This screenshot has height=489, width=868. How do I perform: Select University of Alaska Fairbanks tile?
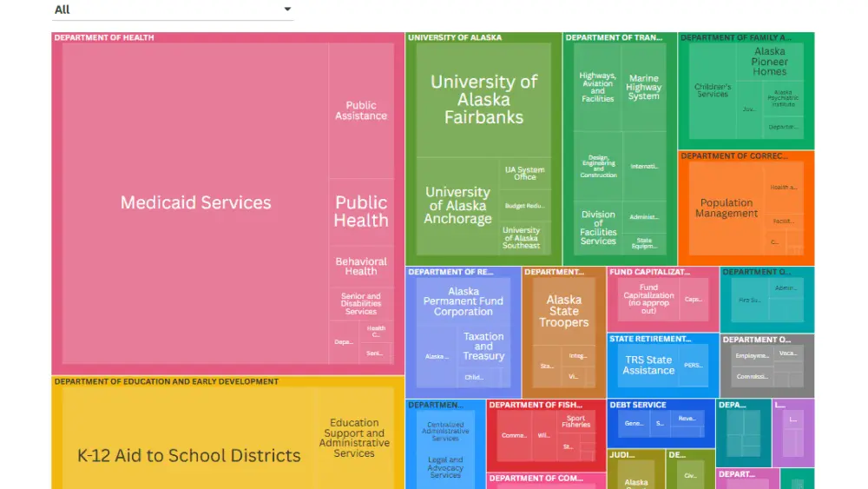pos(483,99)
